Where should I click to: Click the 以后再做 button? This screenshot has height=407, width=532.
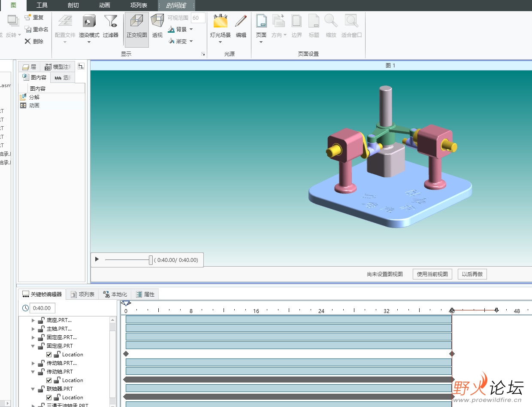click(x=472, y=274)
